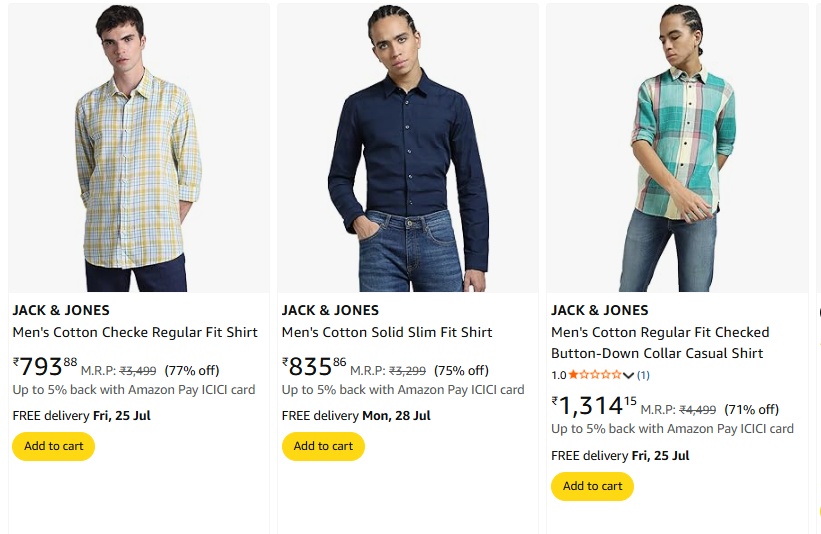
Task: Open the (1) review count link
Action: pos(643,375)
